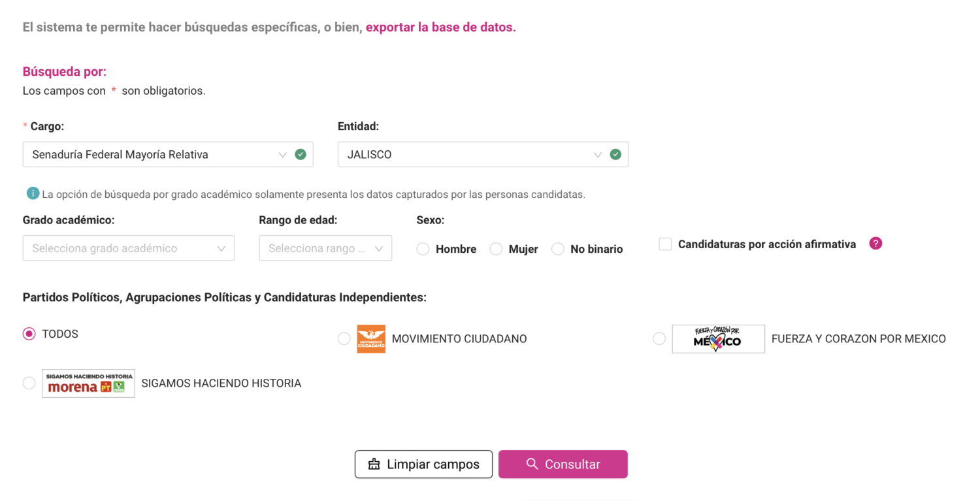
Task: Select the TODOS parties radio button
Action: pos(29,334)
